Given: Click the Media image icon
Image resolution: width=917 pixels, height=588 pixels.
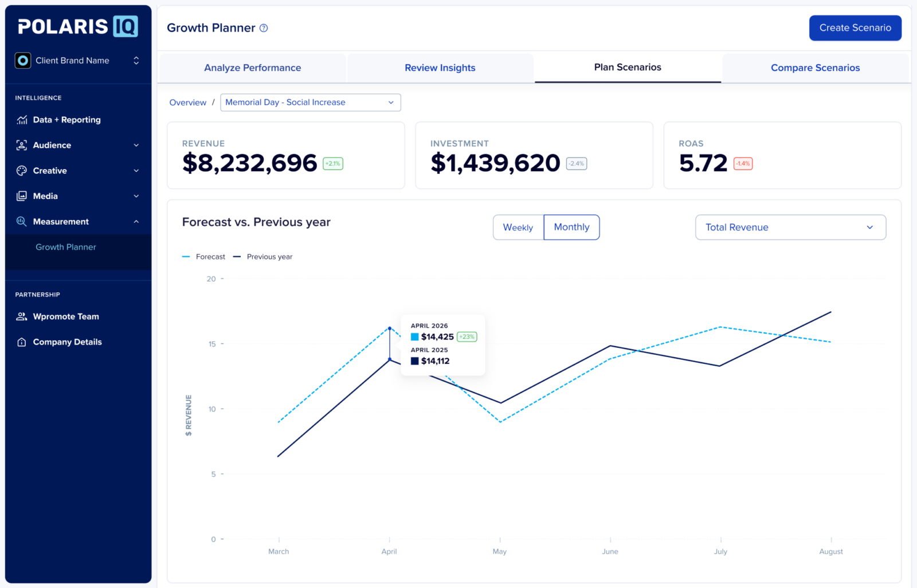Looking at the screenshot, I should coord(22,196).
